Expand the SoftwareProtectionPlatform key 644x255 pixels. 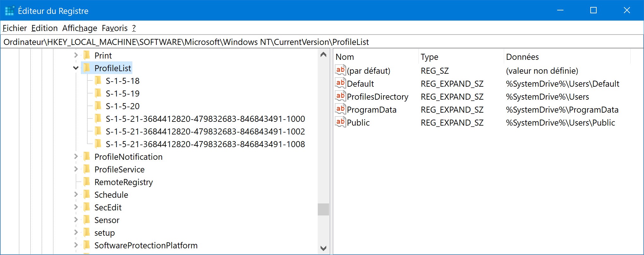[76, 245]
